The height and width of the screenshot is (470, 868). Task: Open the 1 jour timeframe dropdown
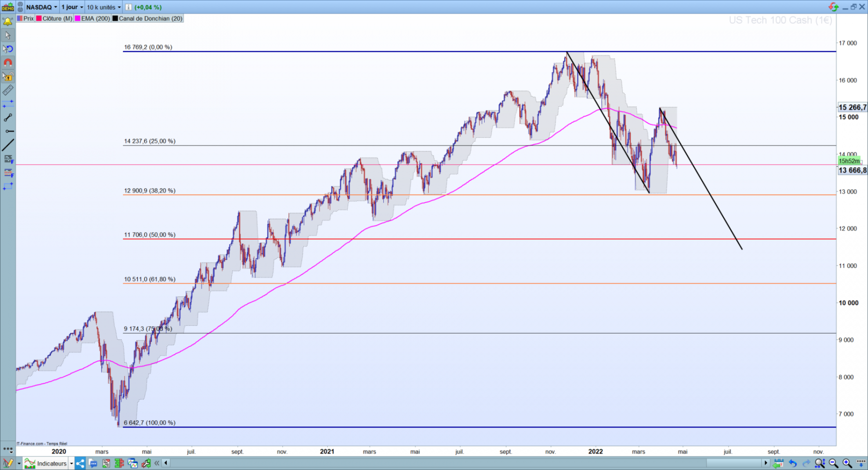coord(72,7)
